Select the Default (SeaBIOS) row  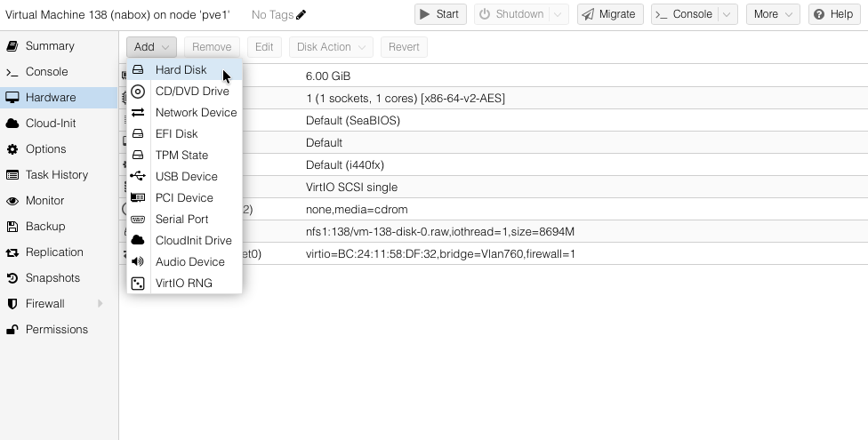[494, 120]
